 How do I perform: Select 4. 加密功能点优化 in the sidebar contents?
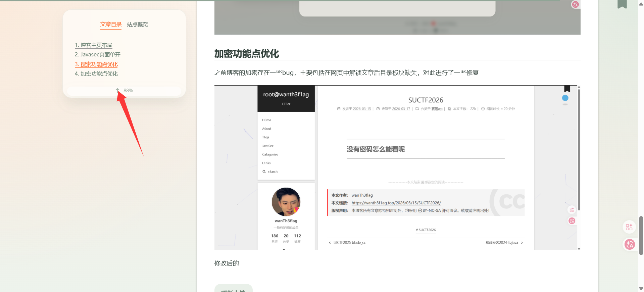point(96,74)
